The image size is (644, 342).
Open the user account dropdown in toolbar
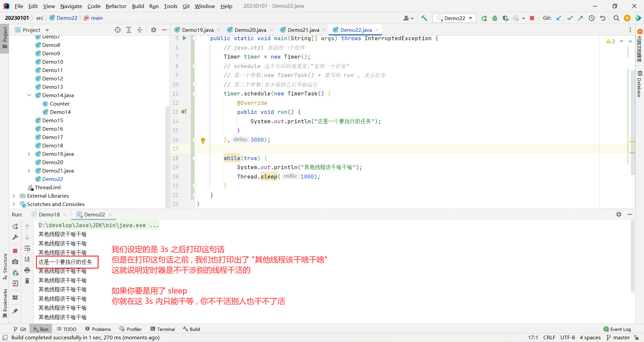[x=408, y=18]
